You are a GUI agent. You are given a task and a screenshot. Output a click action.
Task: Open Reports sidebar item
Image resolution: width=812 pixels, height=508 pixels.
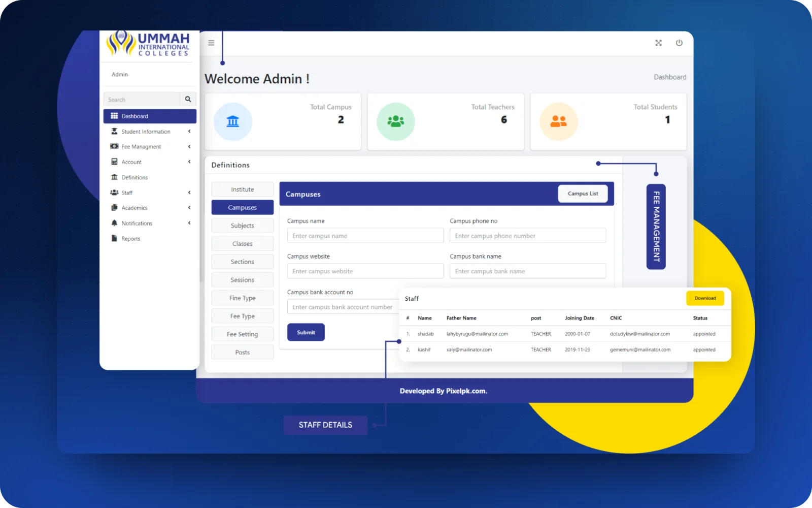tap(150, 238)
